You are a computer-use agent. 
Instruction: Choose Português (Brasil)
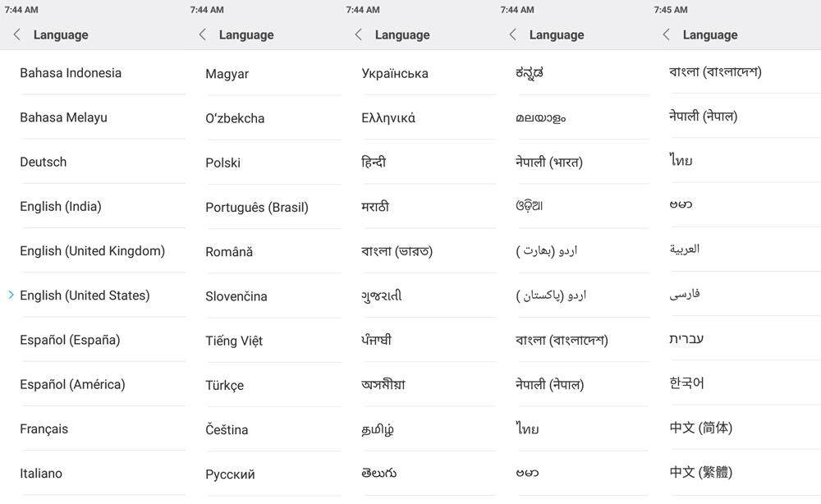[257, 207]
